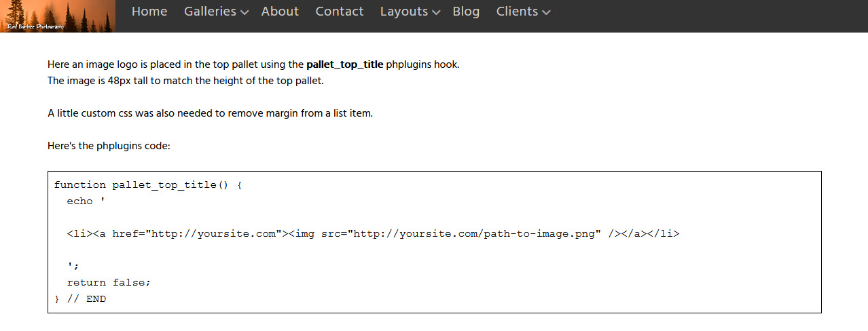Screen dimensions: 868x331
Task: Expand the Galleries dropdown chevron
Action: pos(245,13)
